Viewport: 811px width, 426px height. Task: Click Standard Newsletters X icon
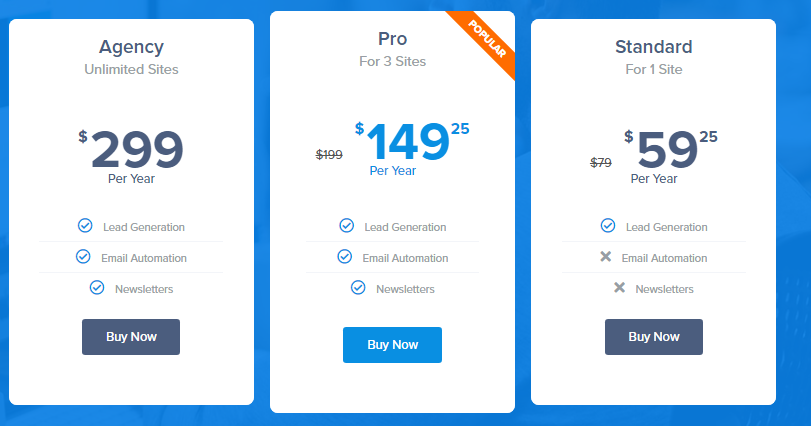click(619, 288)
